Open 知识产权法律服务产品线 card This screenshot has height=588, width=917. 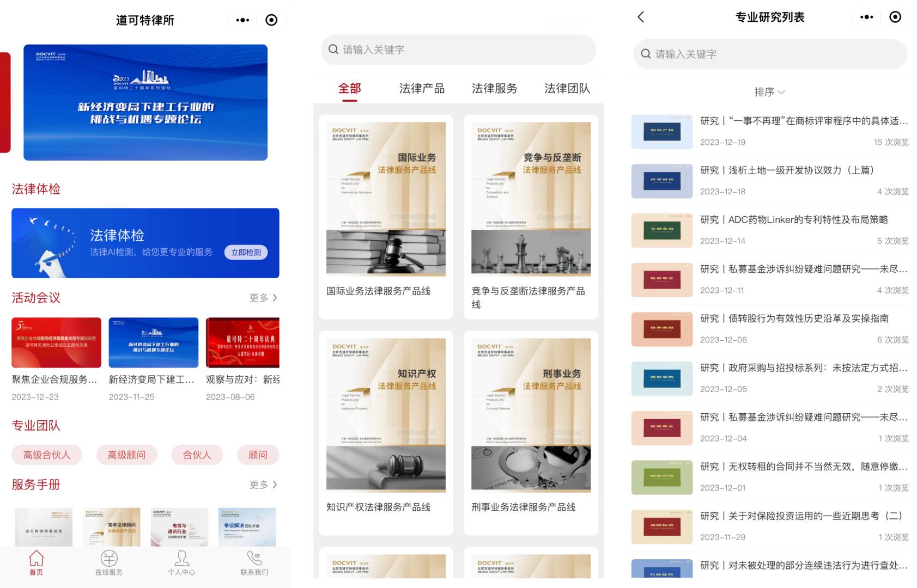click(386, 433)
